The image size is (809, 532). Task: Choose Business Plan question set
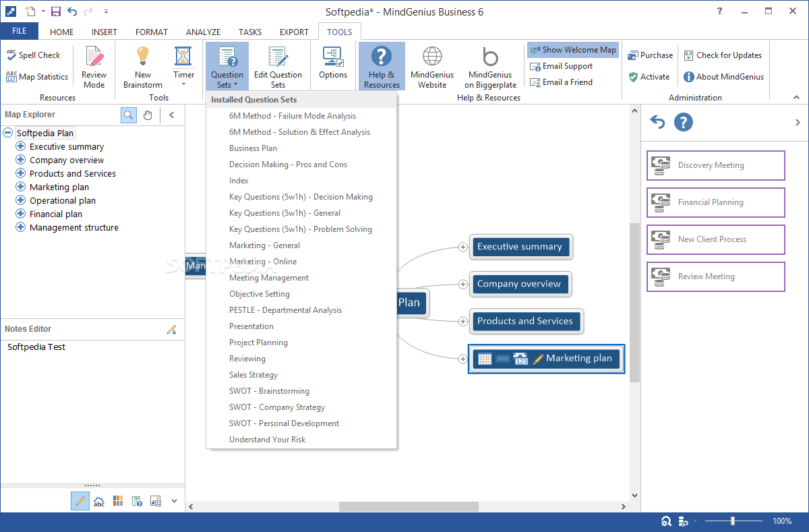[x=301, y=148]
